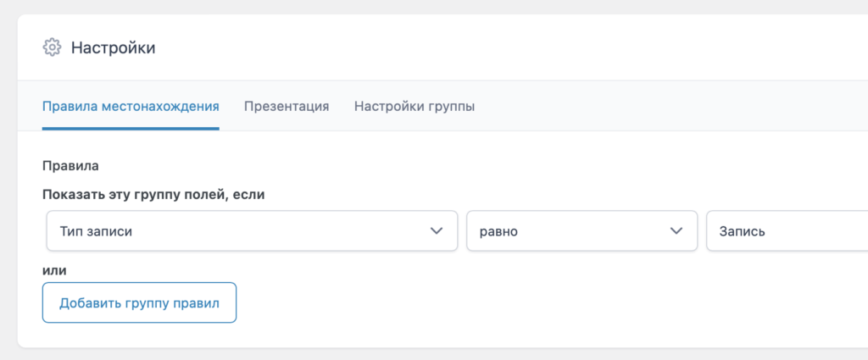Click the chevron arrow in Тип записи dropdown

pyautogui.click(x=437, y=230)
